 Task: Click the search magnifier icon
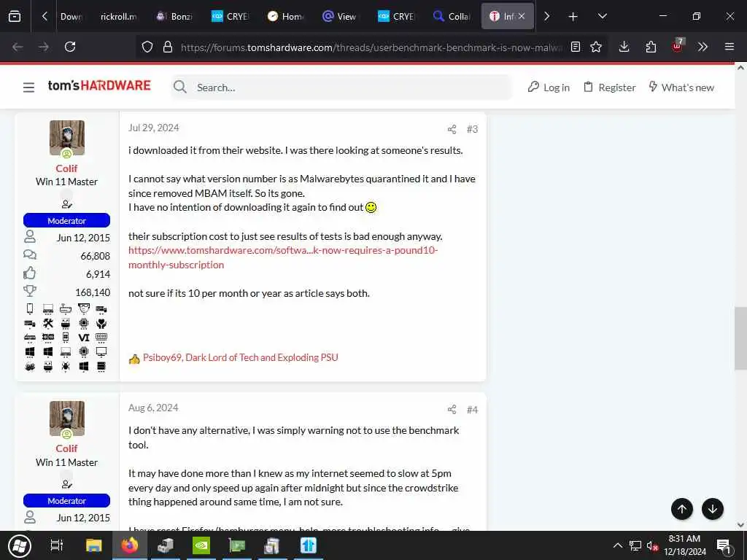(180, 87)
